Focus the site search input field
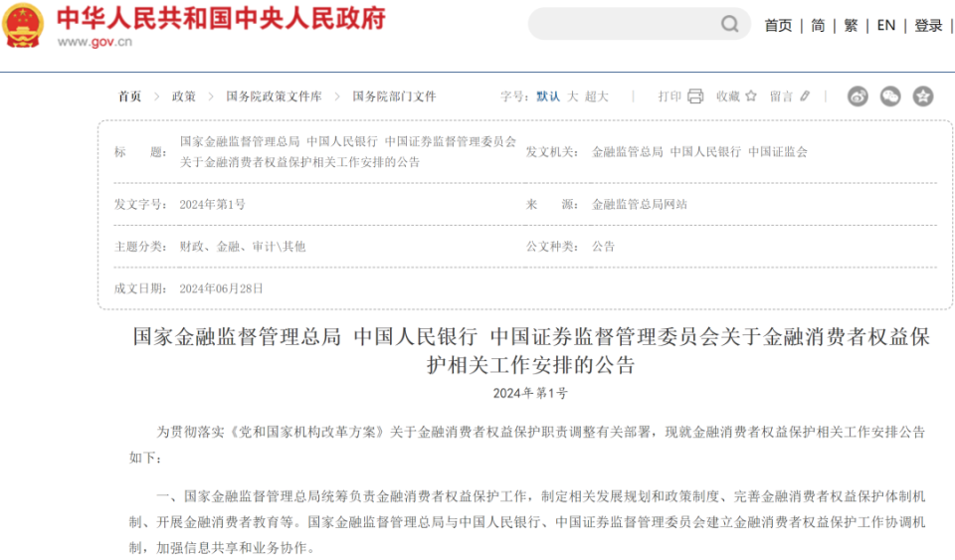Viewport: 955px width, 560px height. 640,24
